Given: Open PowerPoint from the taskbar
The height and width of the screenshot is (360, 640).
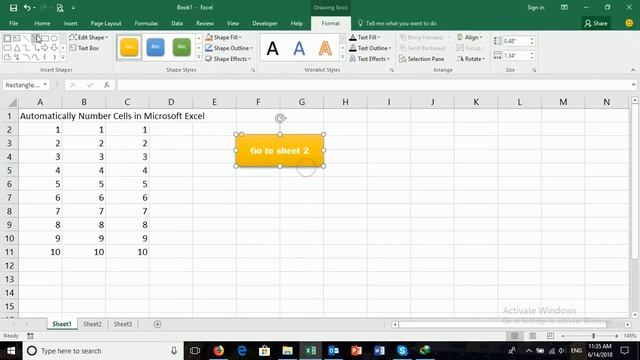Looking at the screenshot, I should (x=356, y=351).
